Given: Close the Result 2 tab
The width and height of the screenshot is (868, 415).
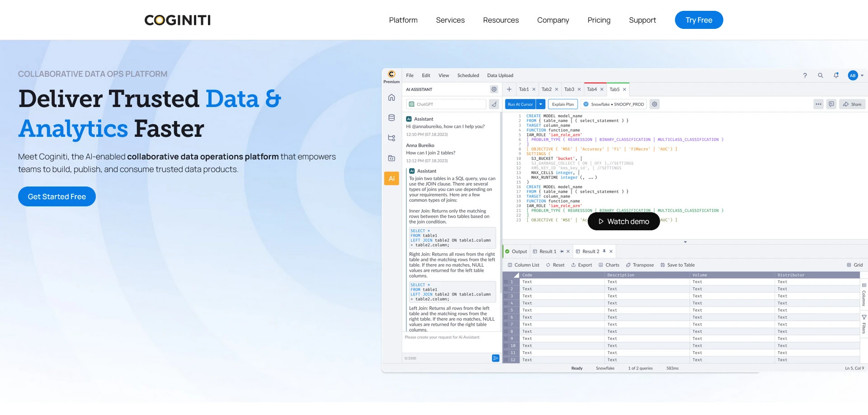Looking at the screenshot, I should pos(611,252).
